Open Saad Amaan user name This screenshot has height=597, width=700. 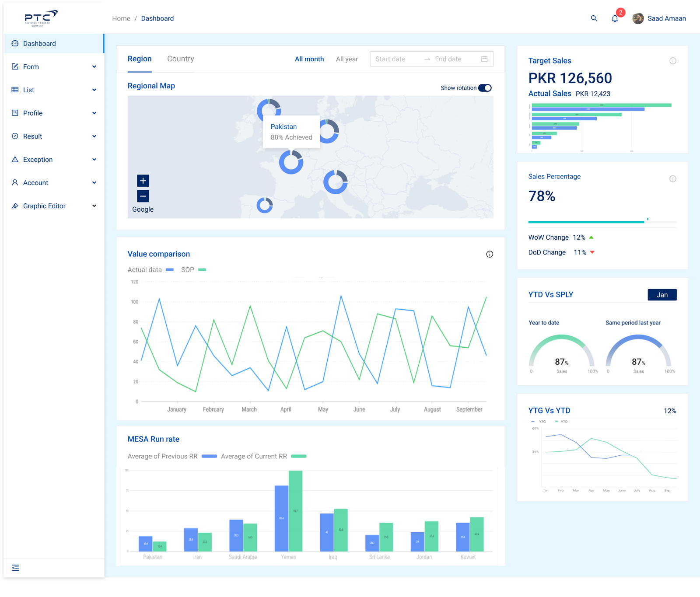coord(667,18)
